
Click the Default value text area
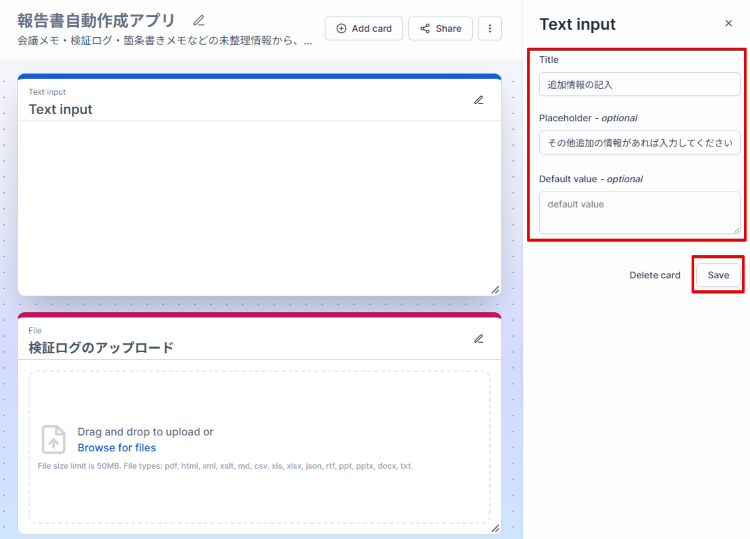(639, 213)
